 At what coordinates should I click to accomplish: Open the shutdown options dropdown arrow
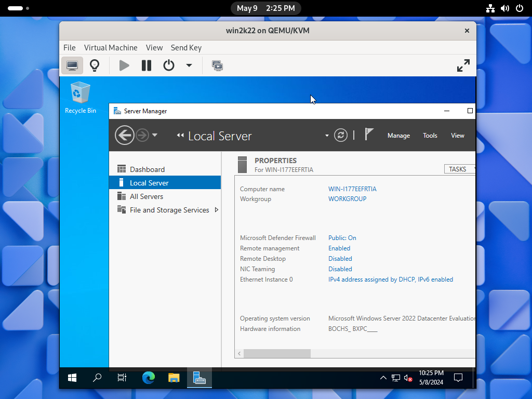click(x=189, y=65)
